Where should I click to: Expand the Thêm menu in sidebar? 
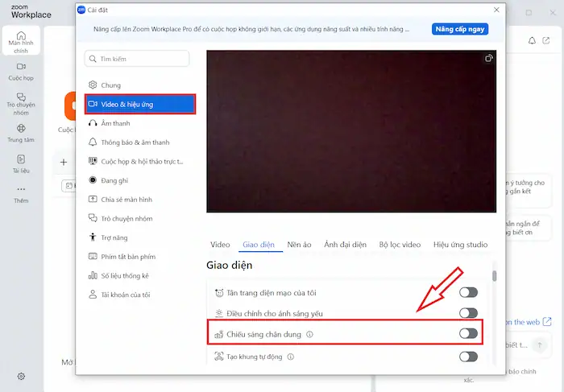[21, 194]
